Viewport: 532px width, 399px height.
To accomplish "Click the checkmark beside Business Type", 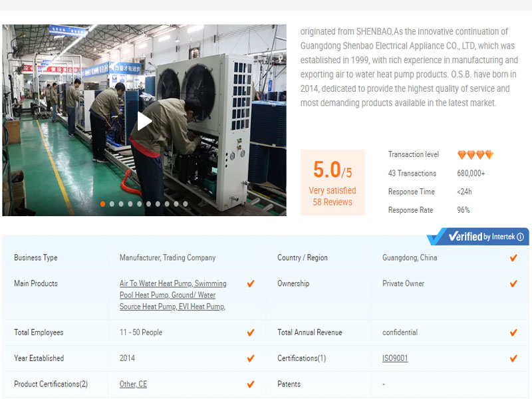I will (x=251, y=257).
